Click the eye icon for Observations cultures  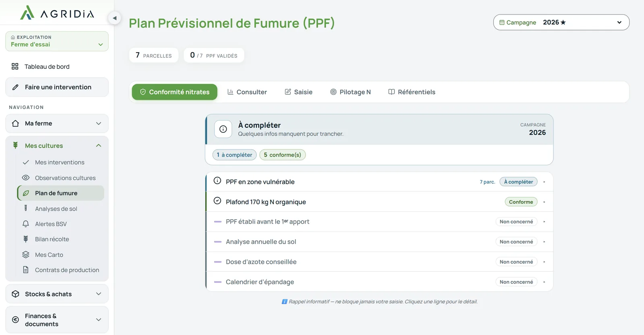click(26, 178)
